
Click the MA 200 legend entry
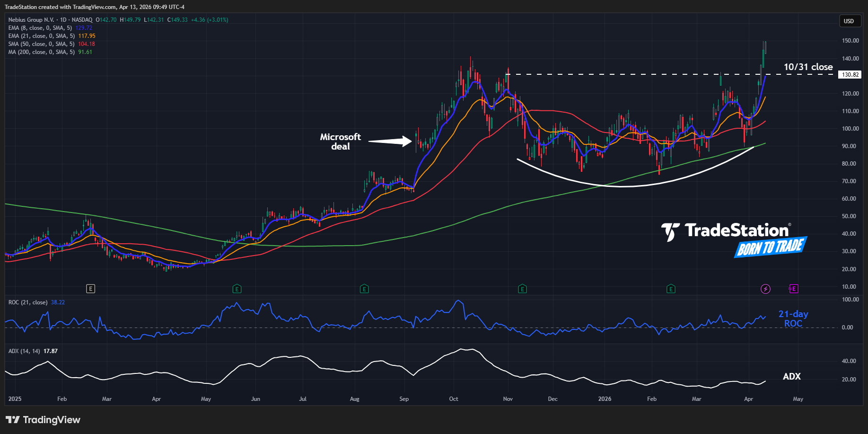point(41,52)
